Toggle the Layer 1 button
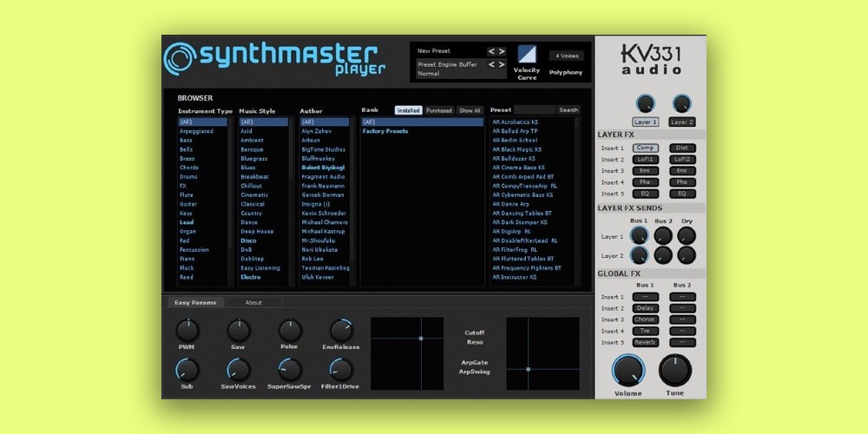This screenshot has width=868, height=434. coord(645,122)
